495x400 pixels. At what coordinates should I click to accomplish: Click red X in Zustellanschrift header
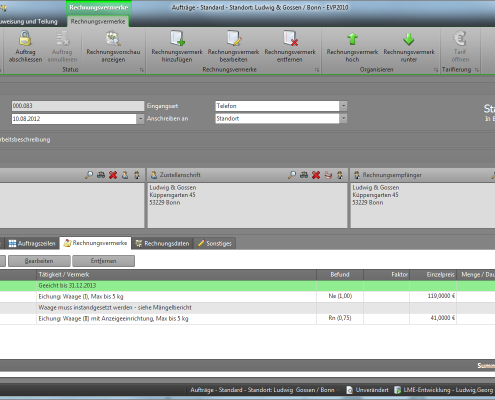(316, 175)
